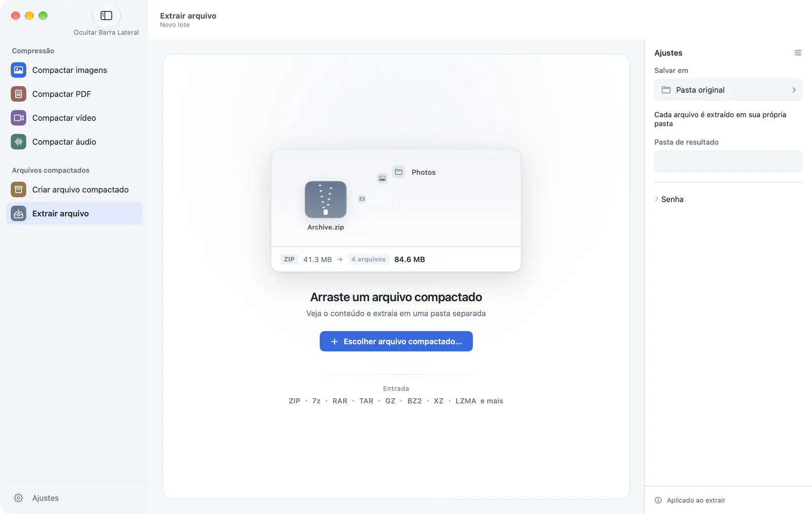Click Escolher arquivo compactado button
812x514 pixels.
click(396, 341)
